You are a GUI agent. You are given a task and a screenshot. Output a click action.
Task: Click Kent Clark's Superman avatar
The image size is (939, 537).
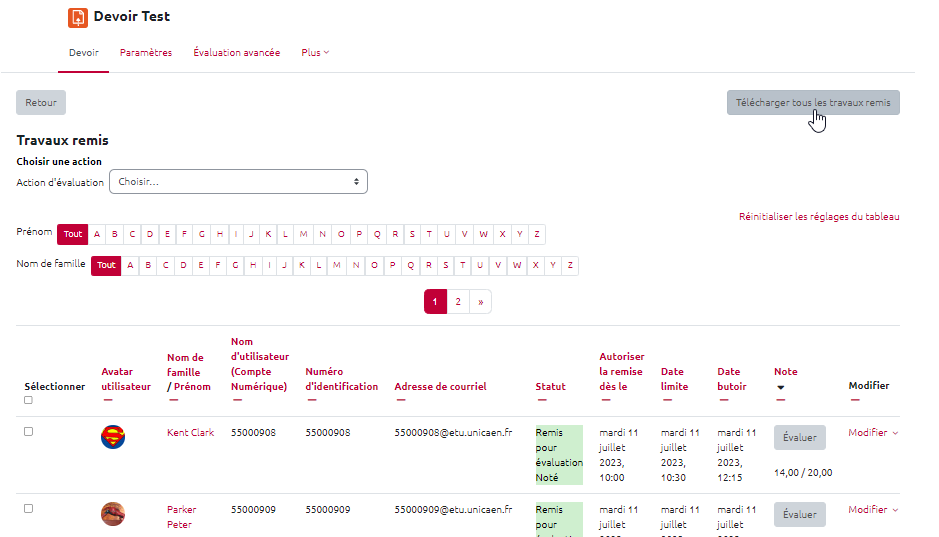click(x=113, y=437)
